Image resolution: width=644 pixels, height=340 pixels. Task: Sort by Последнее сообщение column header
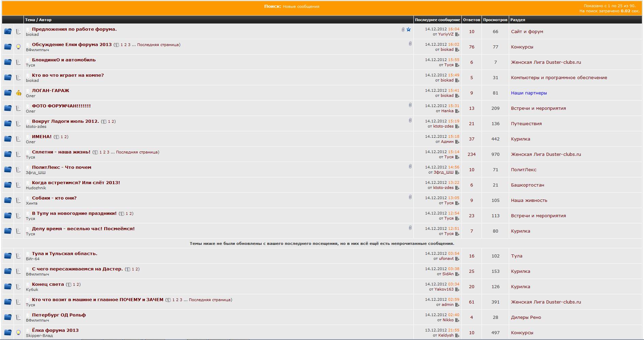coord(437,20)
